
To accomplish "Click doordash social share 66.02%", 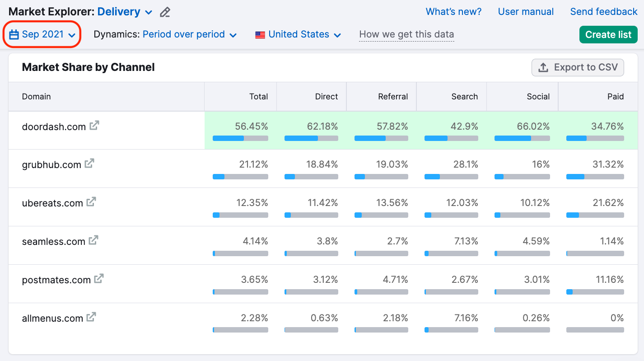I will tap(533, 126).
